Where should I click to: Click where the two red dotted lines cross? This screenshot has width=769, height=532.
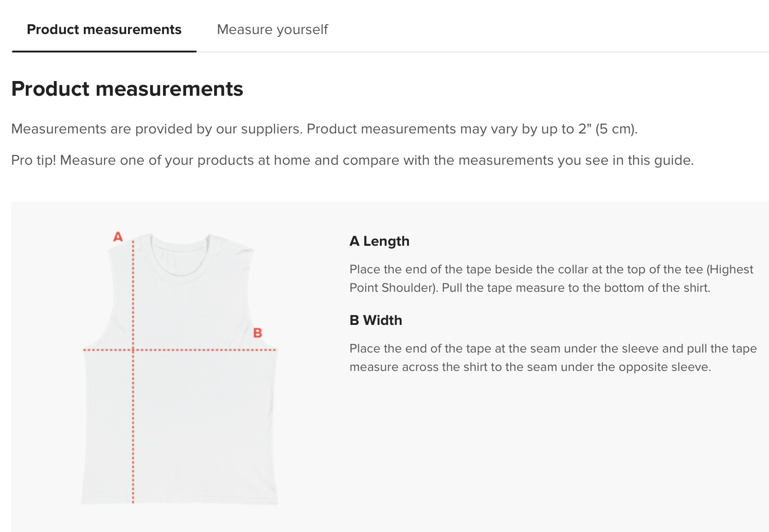[133, 350]
